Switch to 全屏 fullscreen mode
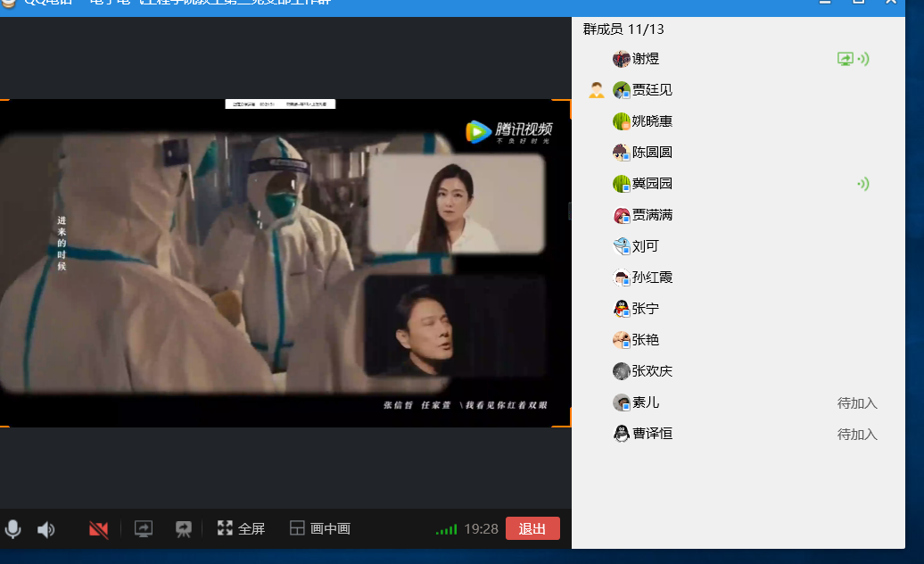924x564 pixels. point(241,528)
